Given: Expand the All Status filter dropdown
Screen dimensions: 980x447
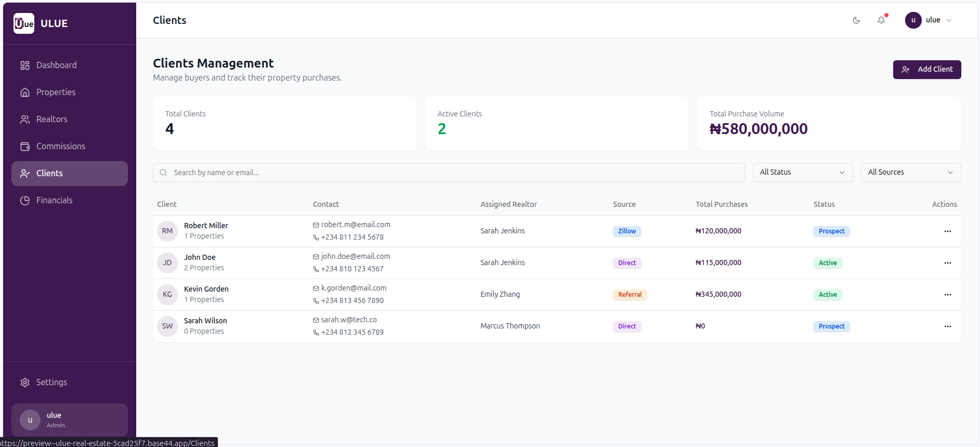Looking at the screenshot, I should point(802,173).
